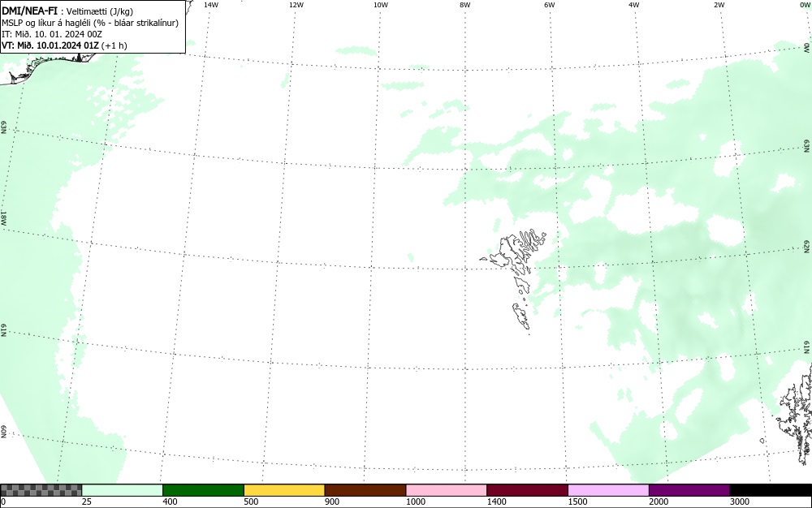Click the dark maroon 1400-1500 legend swatch
Screen dimensions: 812x508
(527, 490)
